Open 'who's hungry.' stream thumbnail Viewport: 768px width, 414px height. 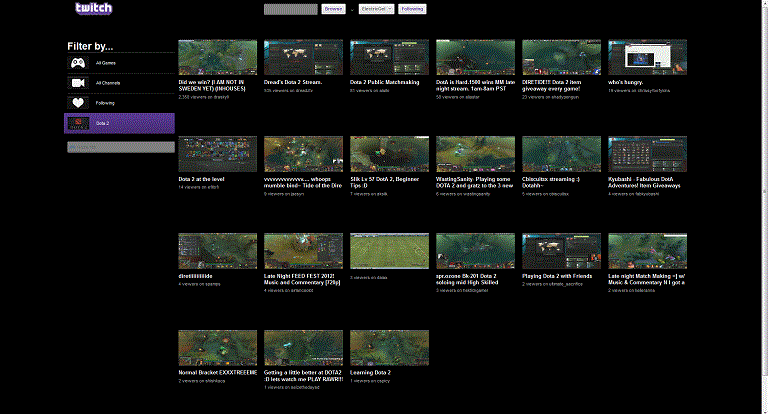tap(648, 57)
